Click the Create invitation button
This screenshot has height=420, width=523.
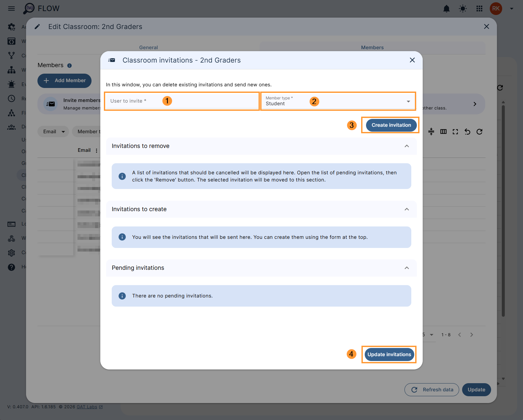[x=391, y=125]
